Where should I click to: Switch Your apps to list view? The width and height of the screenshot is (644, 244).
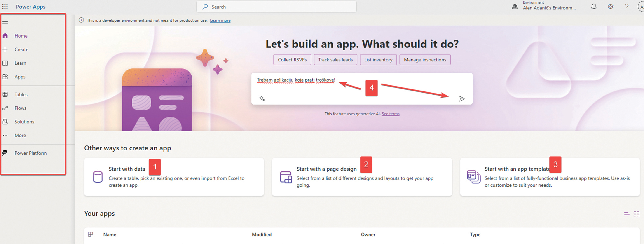coord(627,214)
